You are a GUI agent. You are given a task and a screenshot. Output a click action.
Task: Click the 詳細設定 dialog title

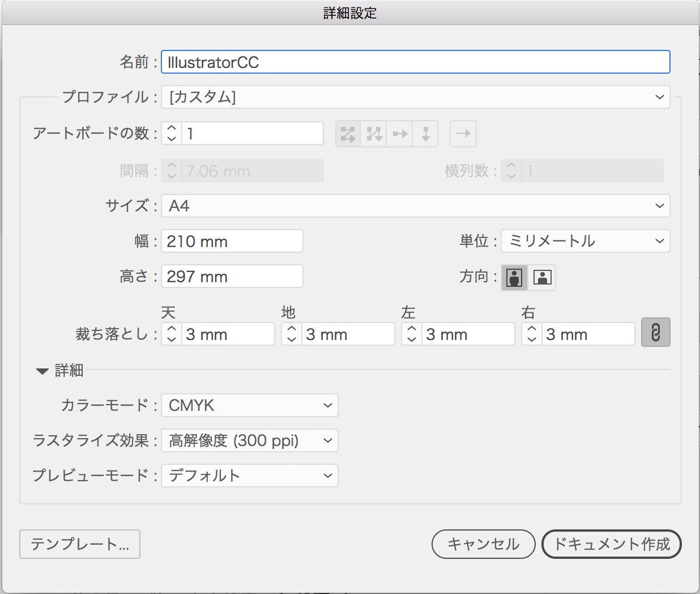tap(350, 13)
